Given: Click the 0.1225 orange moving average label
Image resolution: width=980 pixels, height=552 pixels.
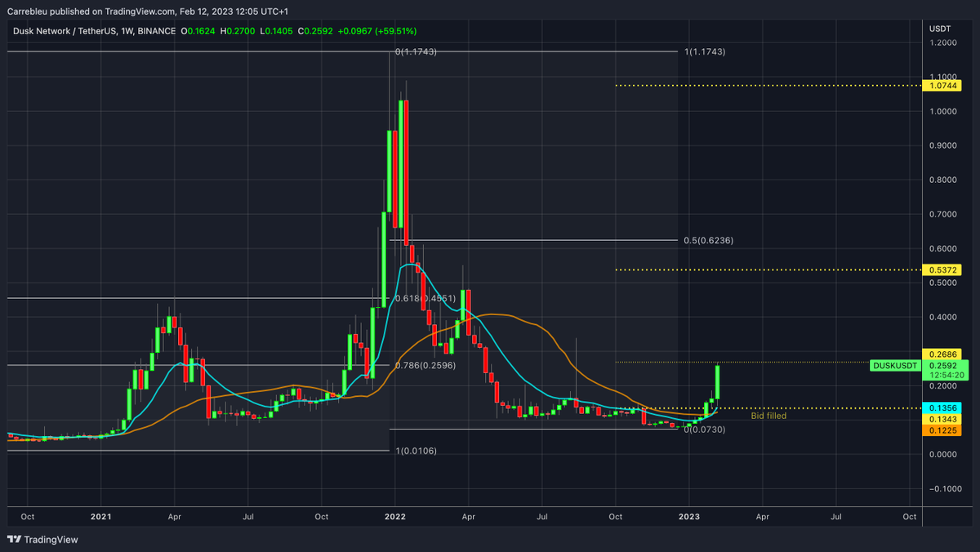Looking at the screenshot, I should (942, 430).
